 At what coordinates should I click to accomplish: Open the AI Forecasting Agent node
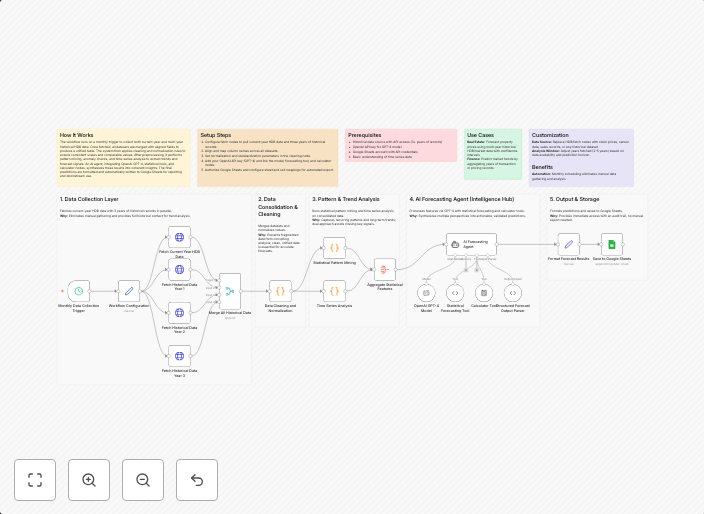[x=471, y=243]
